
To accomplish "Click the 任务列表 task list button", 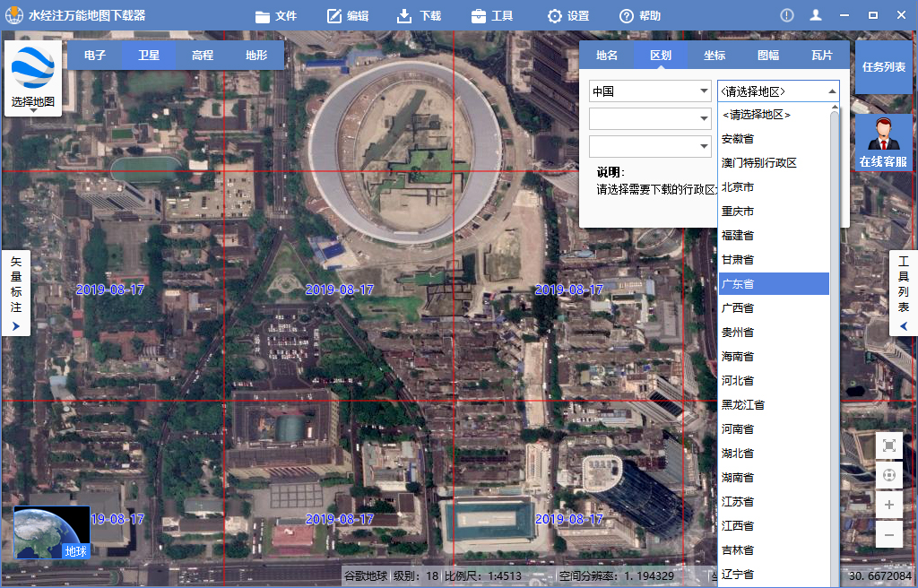I will click(884, 66).
